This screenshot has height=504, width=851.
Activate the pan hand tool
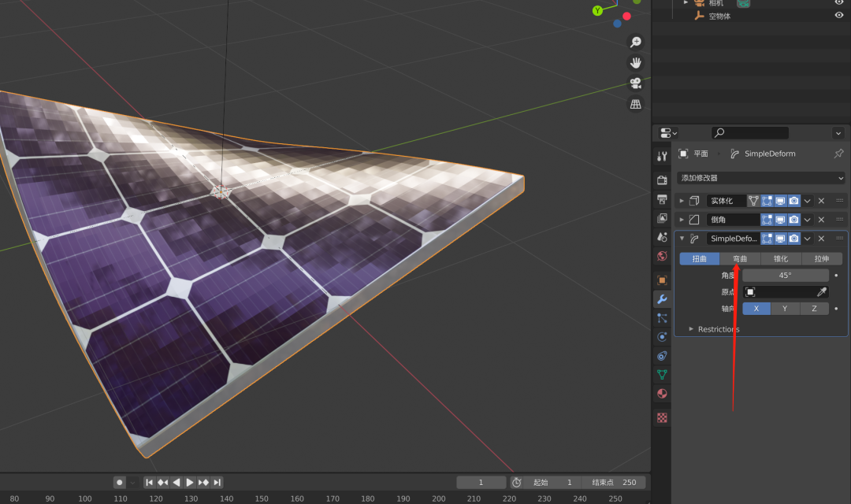(636, 62)
